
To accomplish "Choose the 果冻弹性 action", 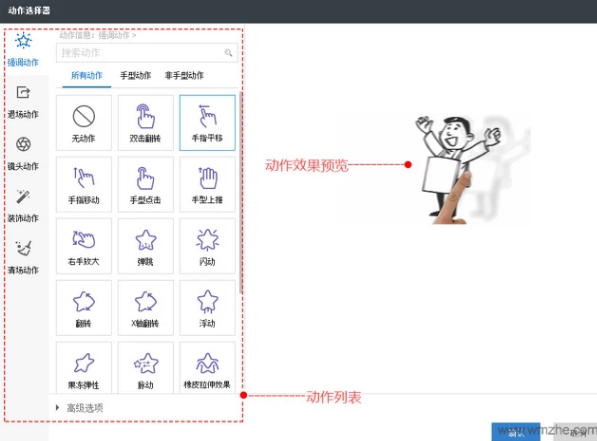I will tap(84, 368).
